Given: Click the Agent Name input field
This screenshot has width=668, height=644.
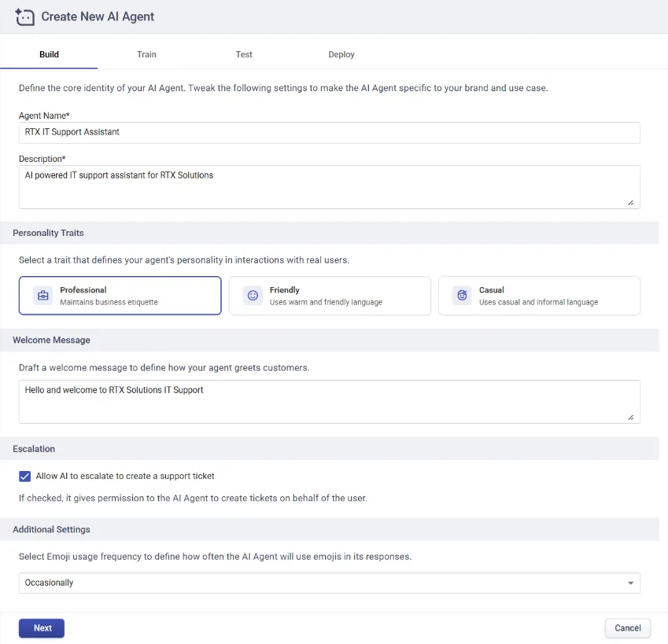Looking at the screenshot, I should tap(329, 132).
